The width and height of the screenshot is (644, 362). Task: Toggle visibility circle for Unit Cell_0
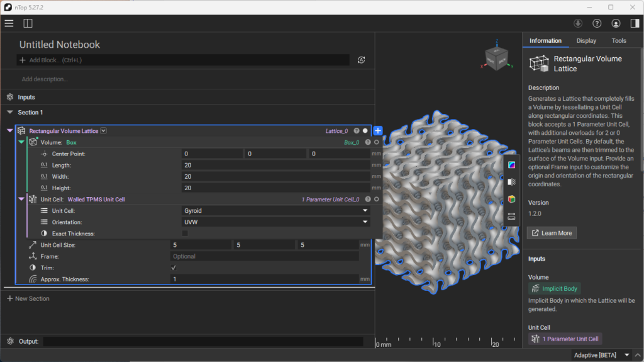[376, 199]
